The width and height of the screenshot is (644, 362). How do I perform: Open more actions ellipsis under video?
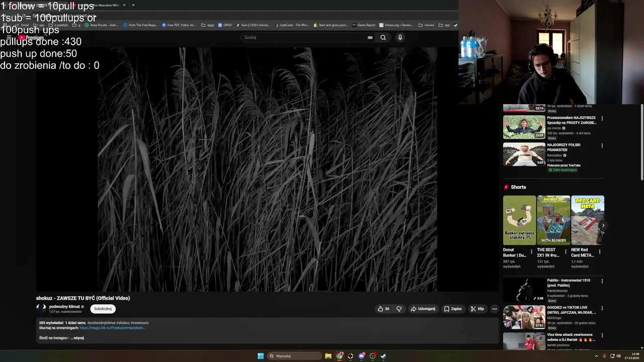coord(495,309)
